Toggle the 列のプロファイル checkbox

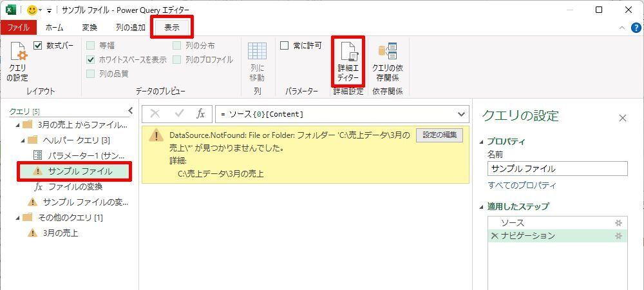(177, 59)
